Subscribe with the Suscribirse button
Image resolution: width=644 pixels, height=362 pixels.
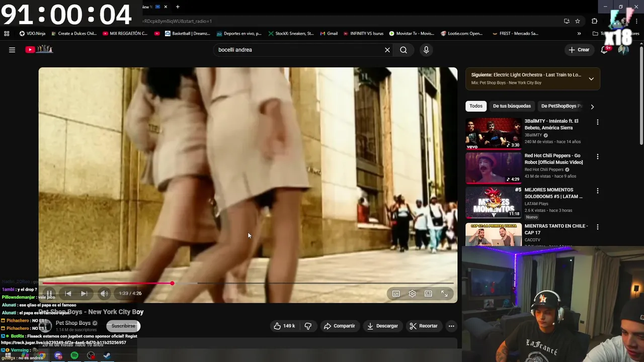click(123, 326)
